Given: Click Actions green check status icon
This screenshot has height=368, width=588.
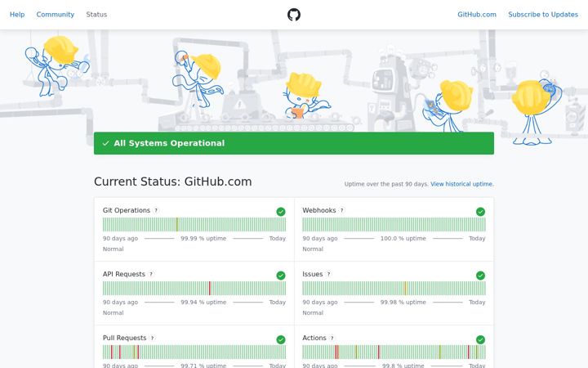Looking at the screenshot, I should 480,339.
